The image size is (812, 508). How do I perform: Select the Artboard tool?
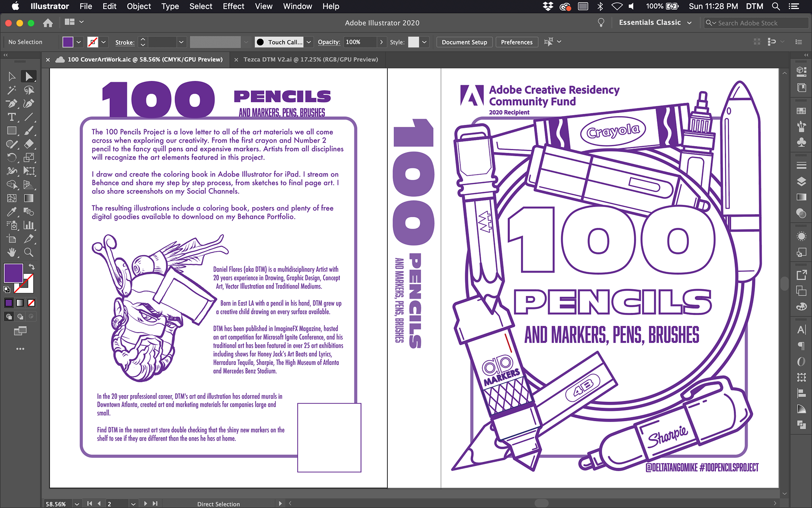(12, 239)
